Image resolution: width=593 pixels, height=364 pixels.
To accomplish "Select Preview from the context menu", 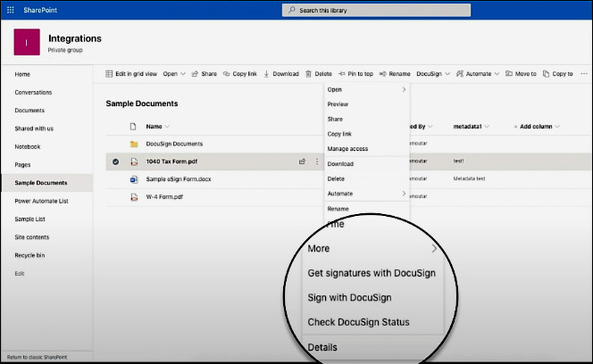I will [x=338, y=104].
